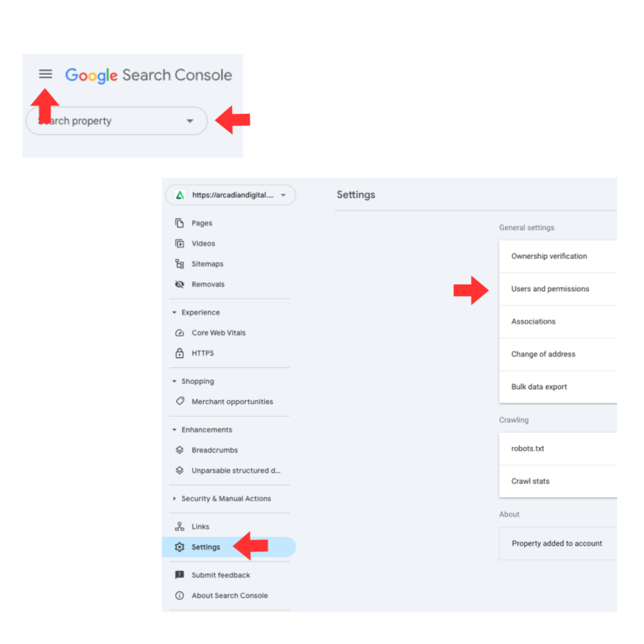
Task: Click the Merchant opportunities tag icon
Action: coord(179,402)
